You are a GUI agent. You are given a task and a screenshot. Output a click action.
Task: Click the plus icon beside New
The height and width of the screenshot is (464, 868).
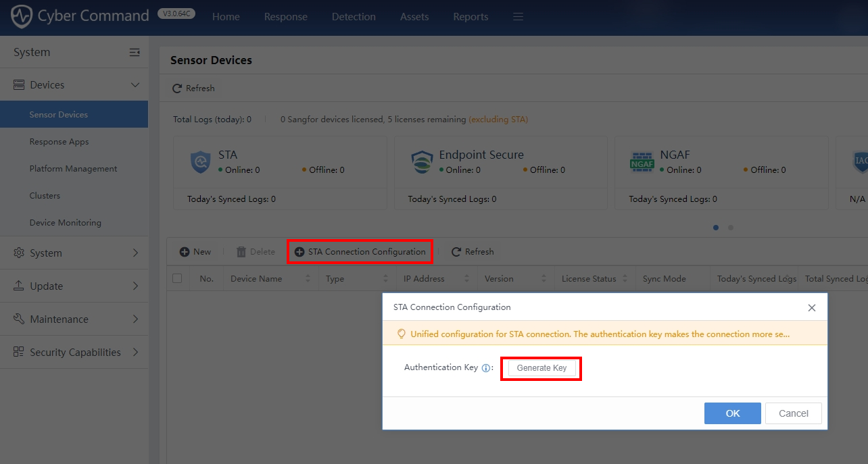(x=185, y=252)
